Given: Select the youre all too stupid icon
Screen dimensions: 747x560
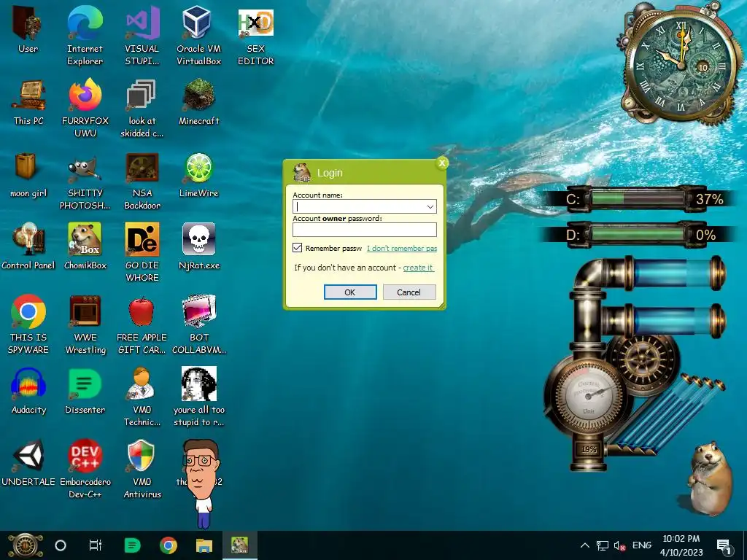Looking at the screenshot, I should click(x=198, y=384).
